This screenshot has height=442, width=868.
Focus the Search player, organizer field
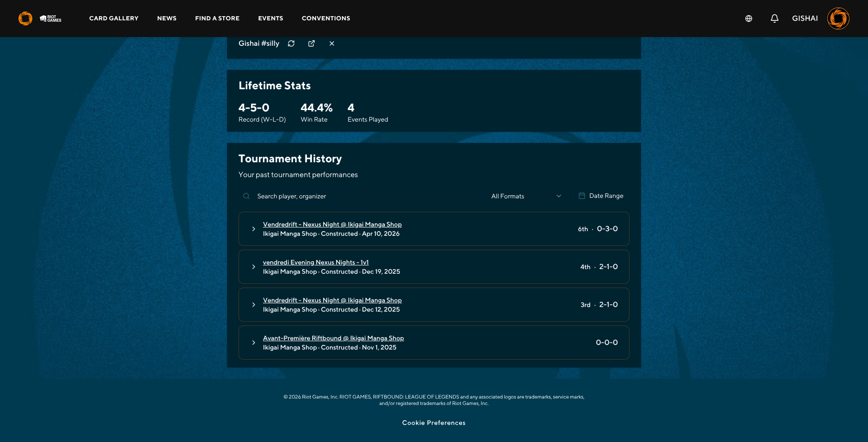point(361,196)
